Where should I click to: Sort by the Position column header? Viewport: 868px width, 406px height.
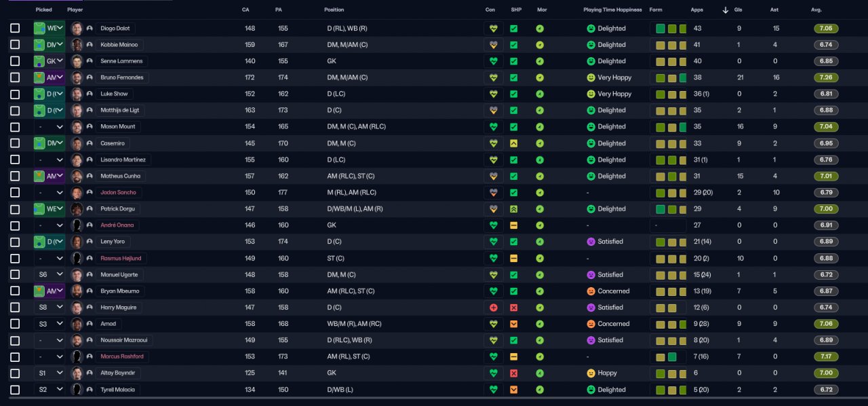[x=334, y=10]
